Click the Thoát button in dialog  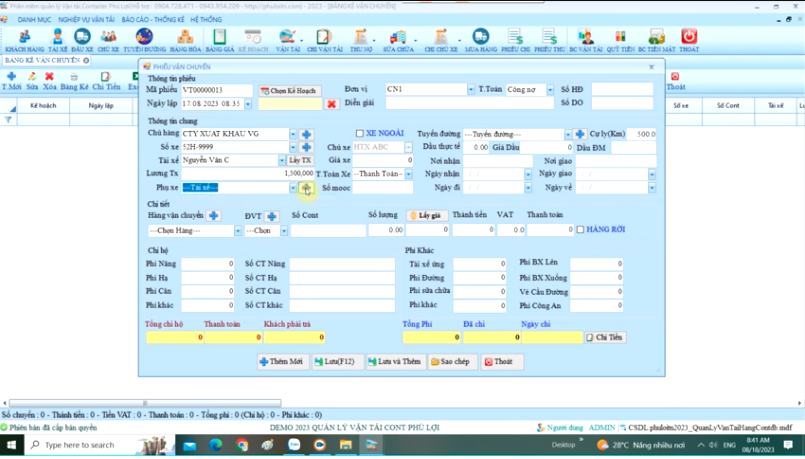point(502,361)
